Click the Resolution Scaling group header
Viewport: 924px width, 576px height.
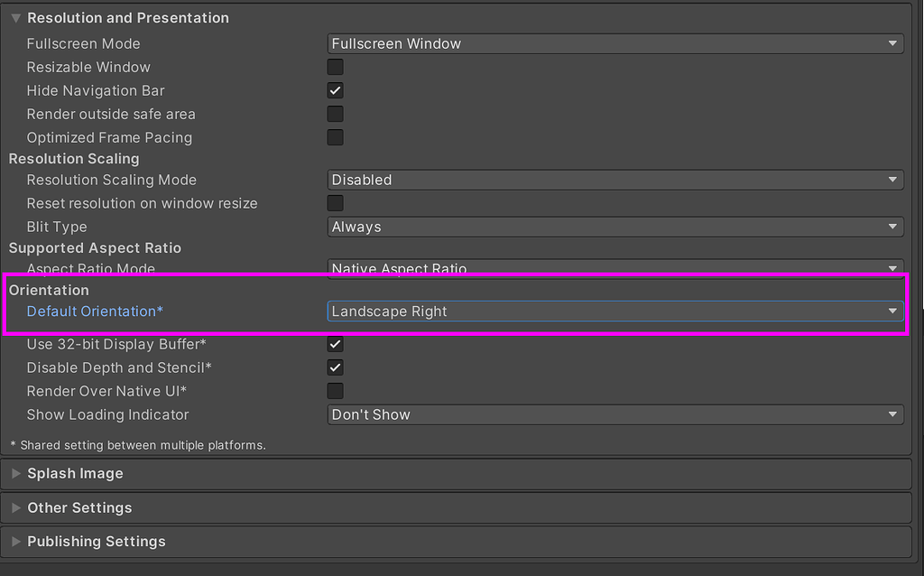click(73, 159)
